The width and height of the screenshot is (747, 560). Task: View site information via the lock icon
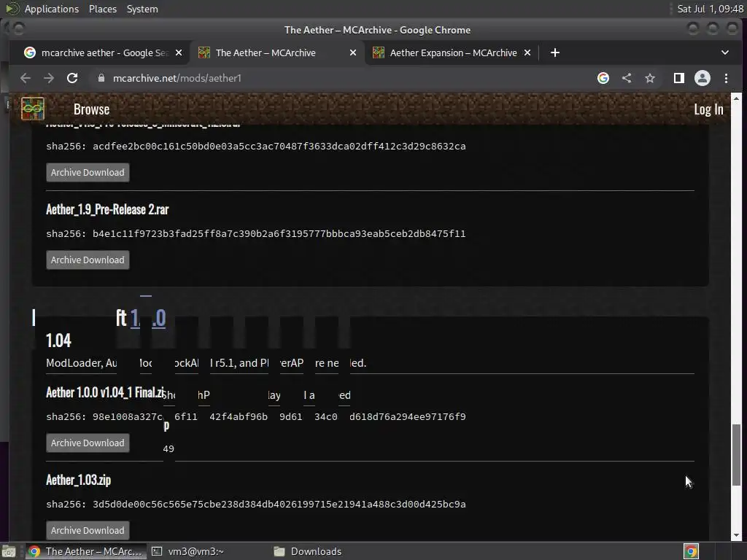coord(101,78)
